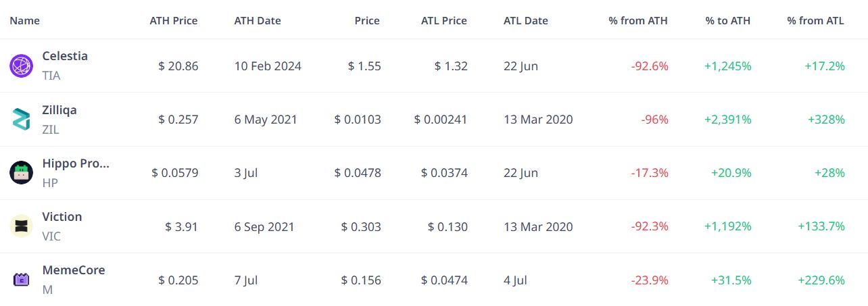The height and width of the screenshot is (306, 868).
Task: Click the MemeCore purple pixel icon
Action: point(21,279)
